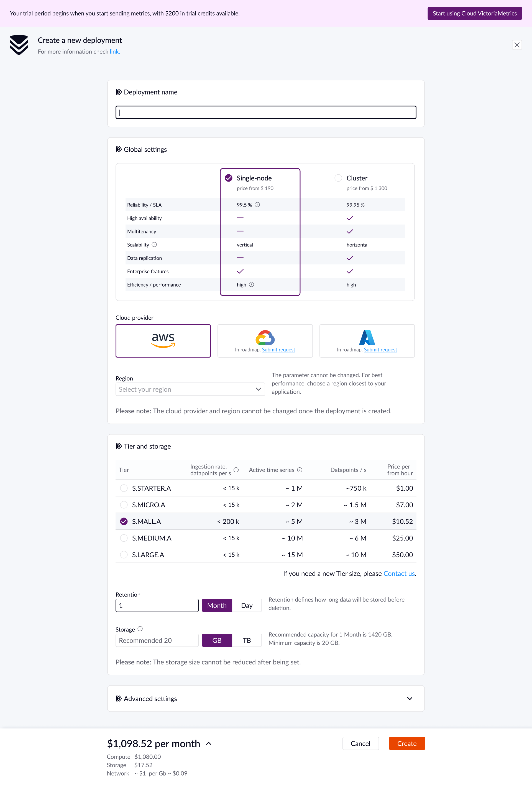Expand the Advanced settings section

pos(409,699)
